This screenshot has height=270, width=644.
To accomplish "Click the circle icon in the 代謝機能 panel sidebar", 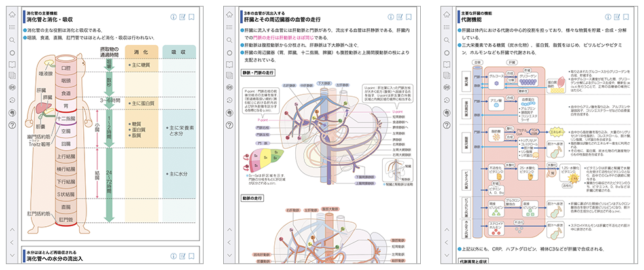I will tap(447, 52).
